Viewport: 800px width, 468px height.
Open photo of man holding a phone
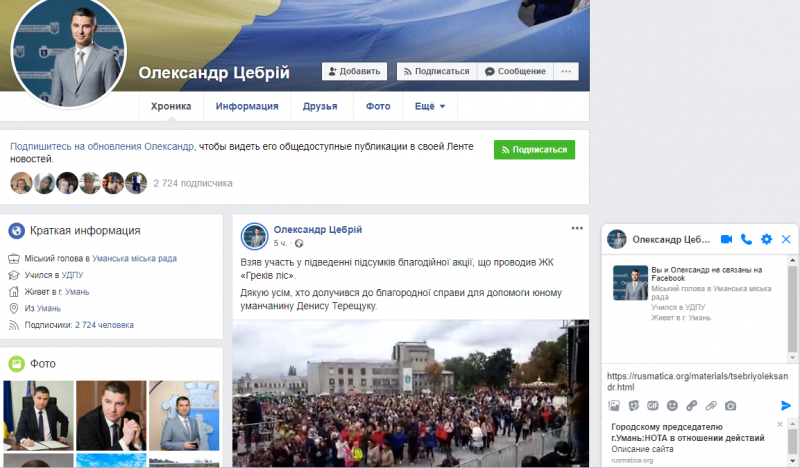(184, 415)
